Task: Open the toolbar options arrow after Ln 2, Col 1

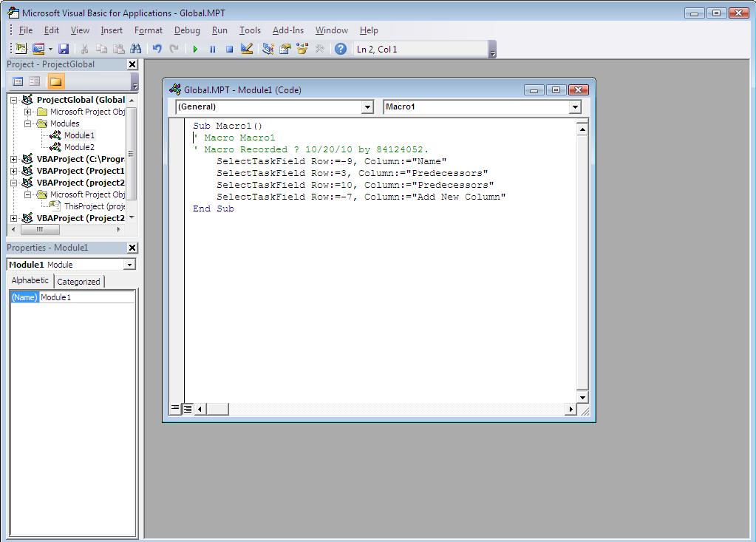Action: [492, 50]
